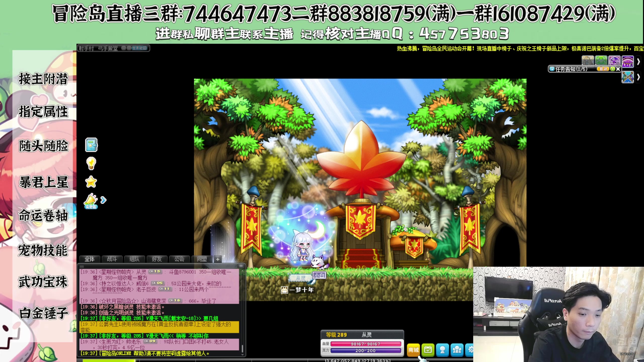This screenshot has width=644, height=362.
Task: Minimize the chat window with the dash button
Action: [x=241, y=266]
